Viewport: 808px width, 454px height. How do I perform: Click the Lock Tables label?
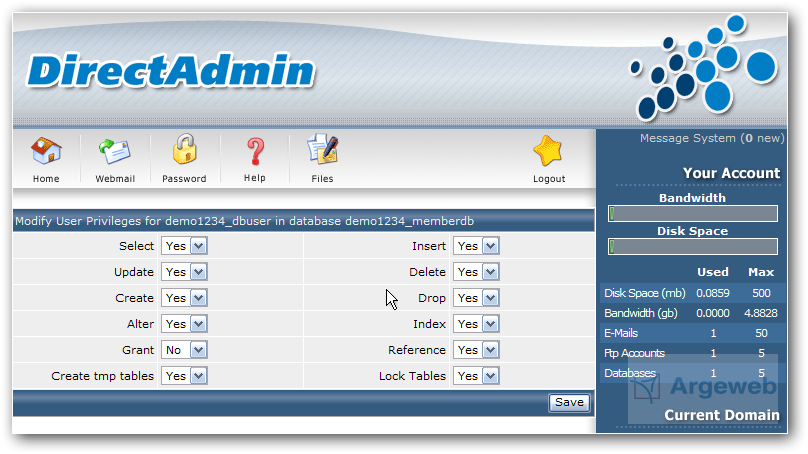click(x=412, y=376)
